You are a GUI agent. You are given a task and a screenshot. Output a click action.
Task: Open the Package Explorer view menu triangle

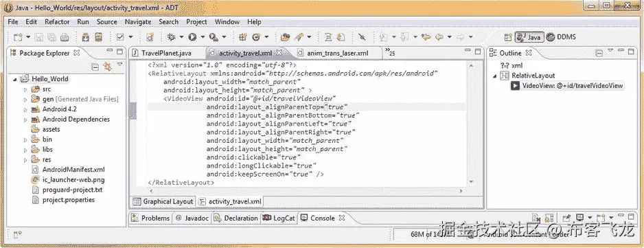point(119,65)
